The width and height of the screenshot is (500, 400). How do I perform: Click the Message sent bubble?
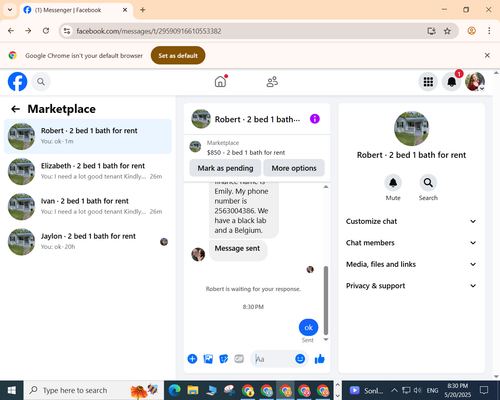238,250
